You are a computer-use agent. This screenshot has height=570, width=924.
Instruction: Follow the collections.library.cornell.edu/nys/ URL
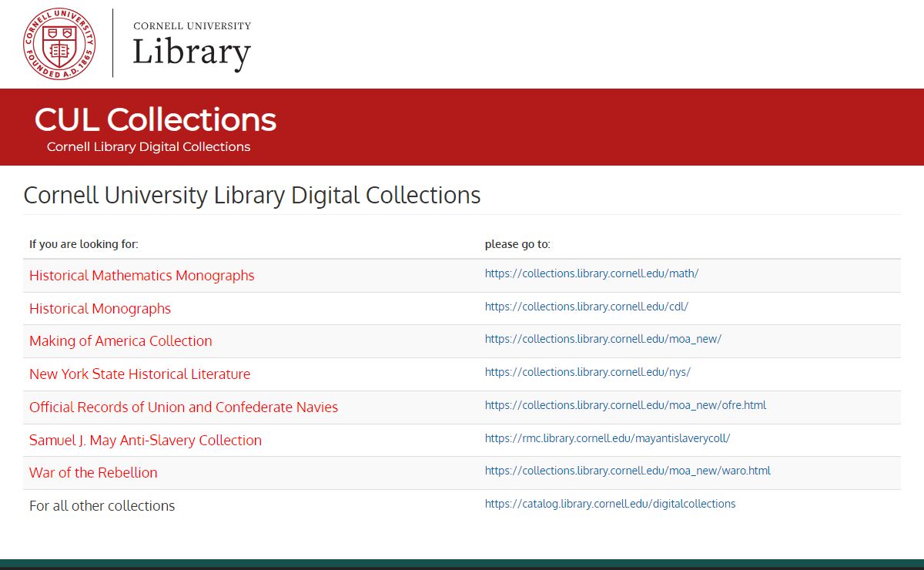point(588,371)
